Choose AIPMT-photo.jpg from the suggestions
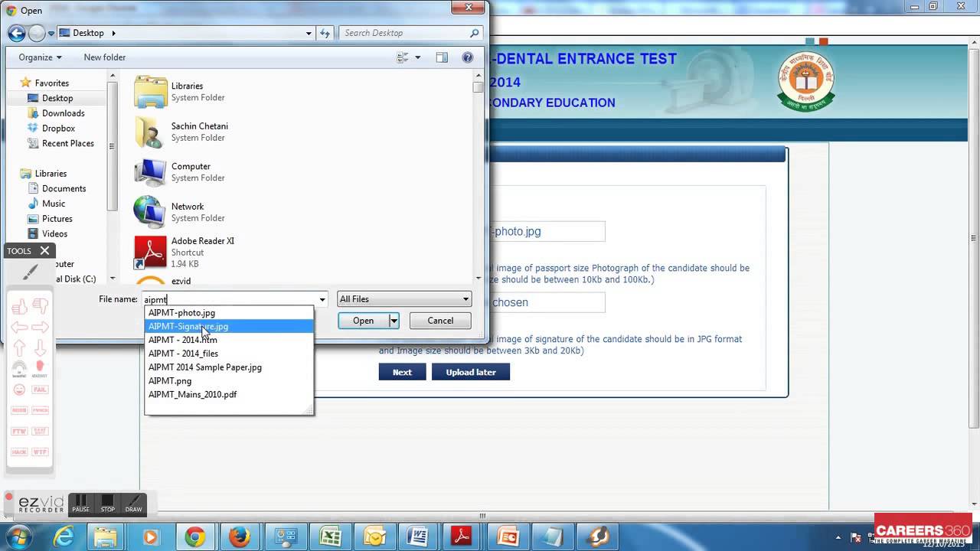The image size is (980, 551). (229, 312)
